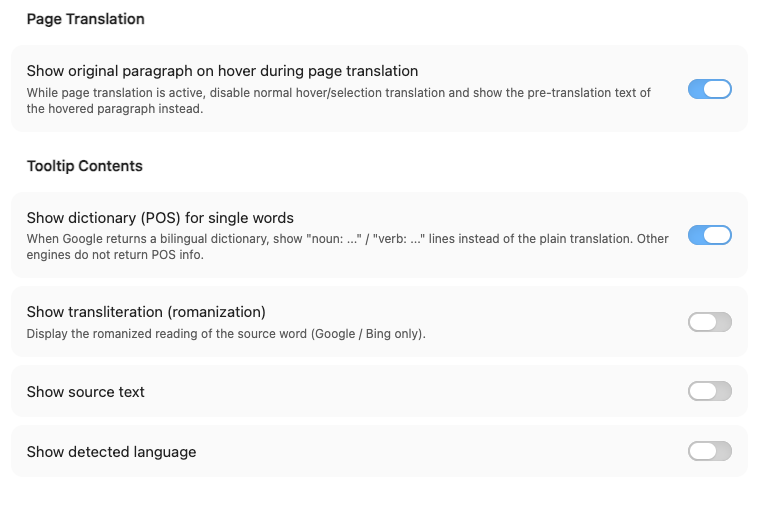Disable show original paragraph on hover toggle
769x507 pixels.
(710, 89)
